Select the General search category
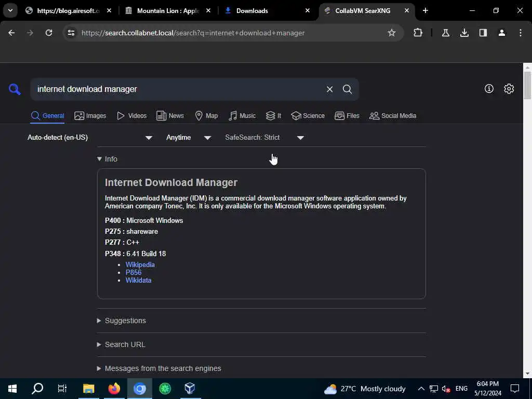Image resolution: width=532 pixels, height=399 pixels. pos(47,116)
